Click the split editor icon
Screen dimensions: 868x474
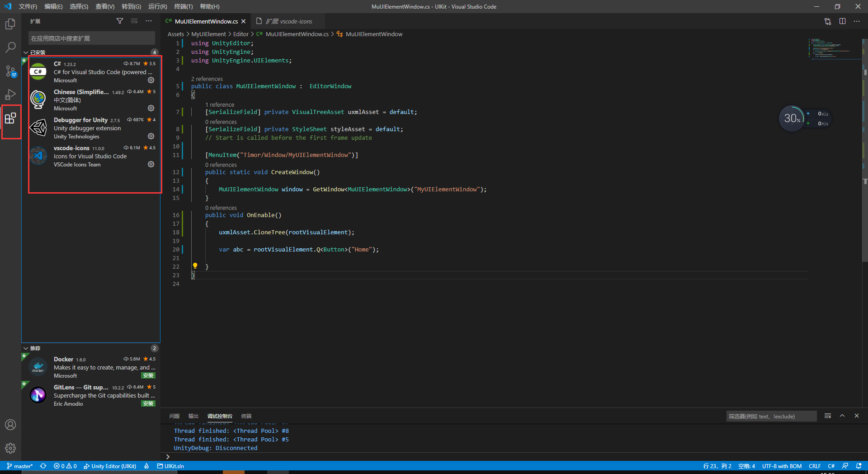coord(842,21)
